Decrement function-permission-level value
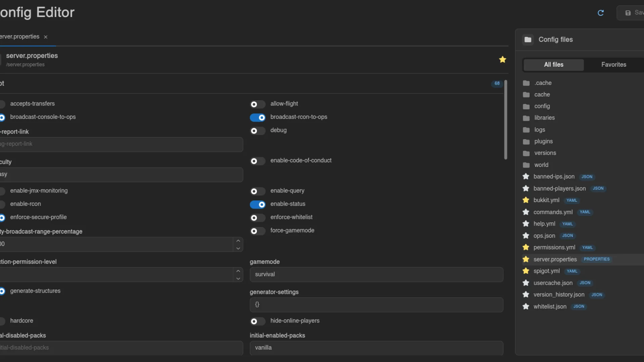Viewport: 644px width, 362px height. click(x=238, y=279)
